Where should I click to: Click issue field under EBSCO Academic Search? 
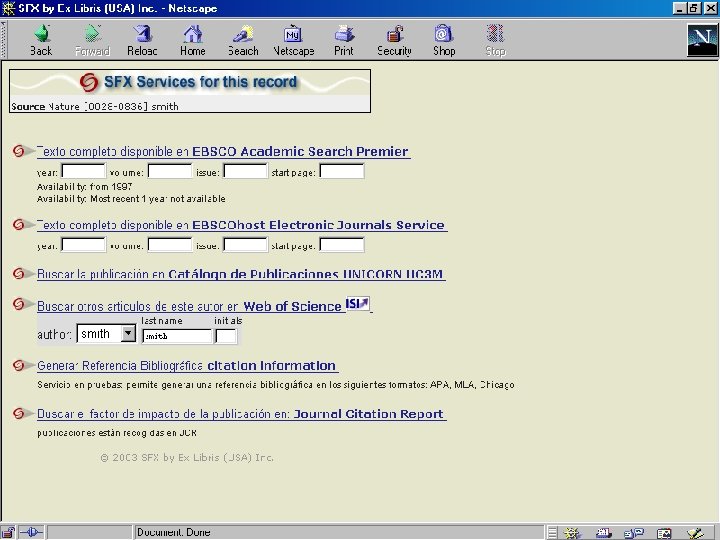click(245, 171)
